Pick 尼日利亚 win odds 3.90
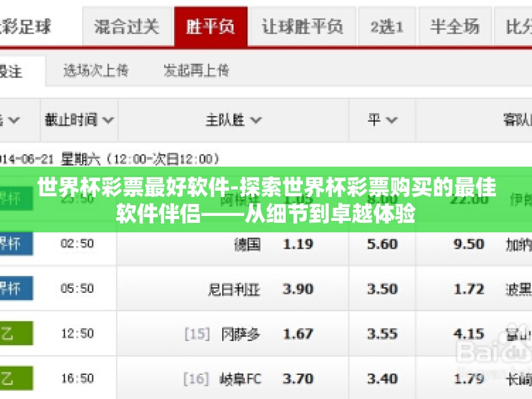Viewport: 532px width, 399px height. coord(298,289)
